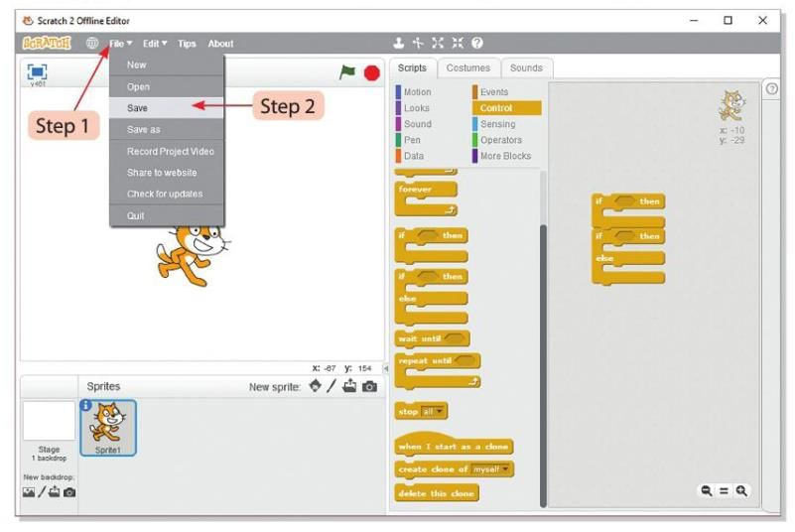Take new backdrop from camera
The width and height of the screenshot is (795, 532).
tap(69, 492)
